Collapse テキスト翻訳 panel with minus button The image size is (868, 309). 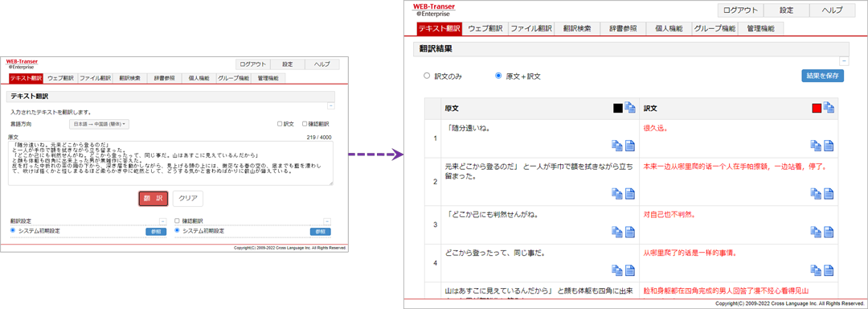point(330,105)
